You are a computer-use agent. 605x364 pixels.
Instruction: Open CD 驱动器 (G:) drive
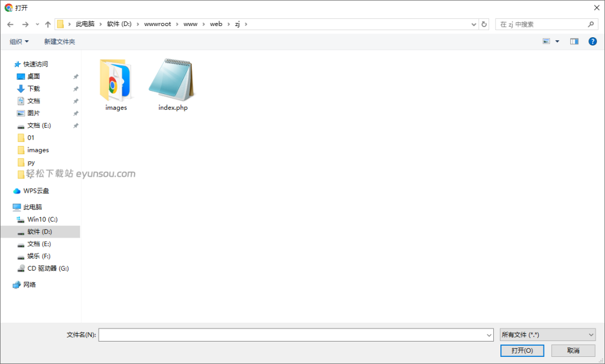click(x=47, y=268)
